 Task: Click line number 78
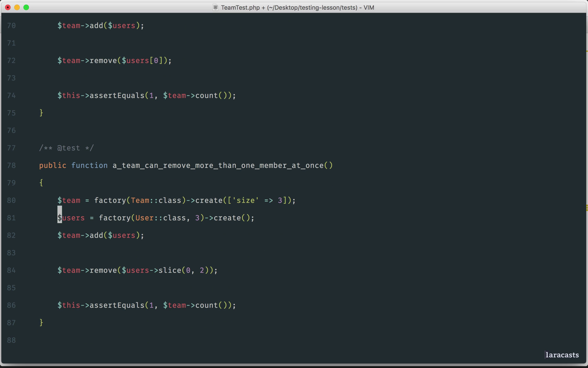11,165
